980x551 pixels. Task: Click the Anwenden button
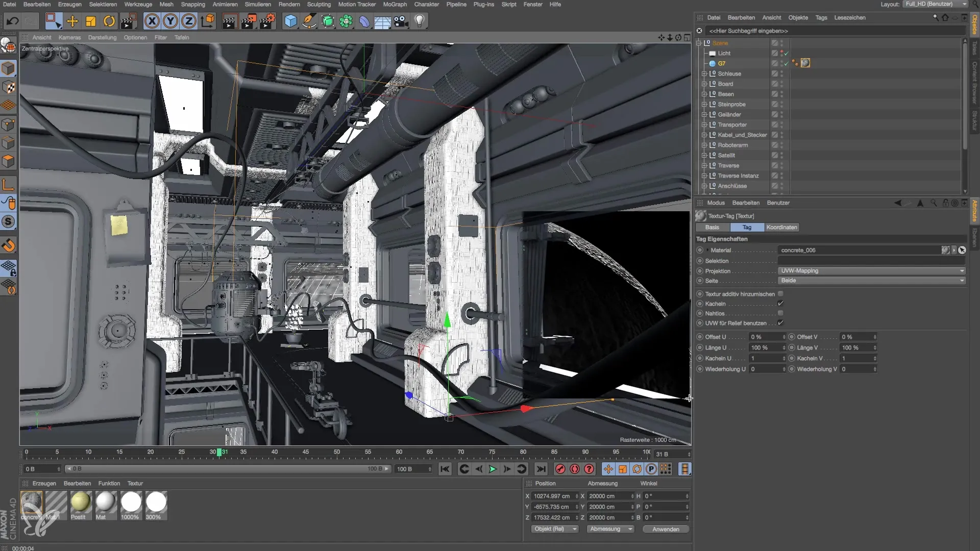pos(666,529)
